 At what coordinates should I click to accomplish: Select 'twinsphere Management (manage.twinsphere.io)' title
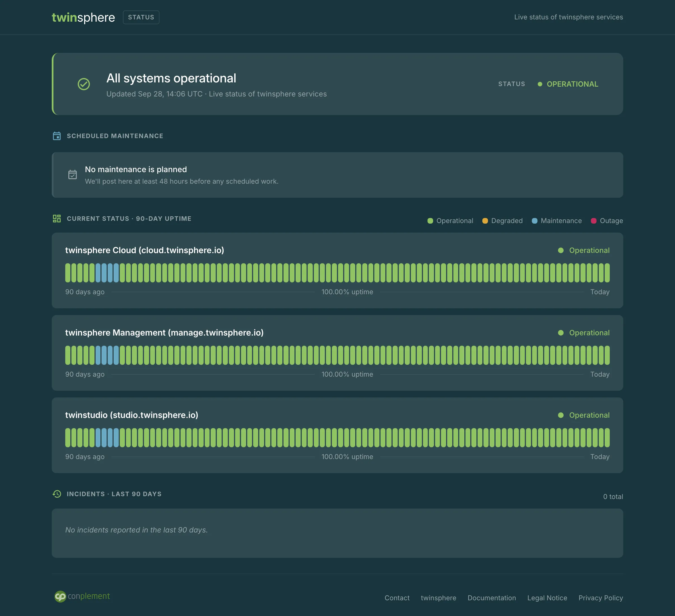point(165,333)
